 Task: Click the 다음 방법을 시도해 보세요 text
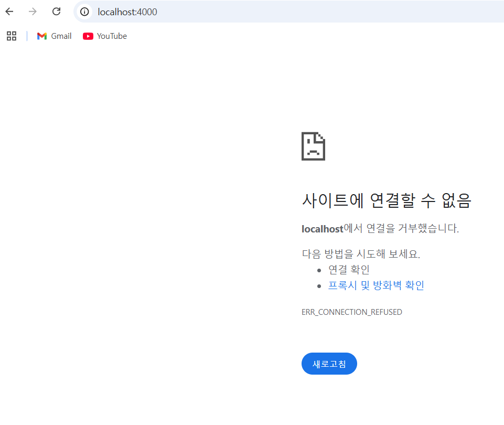(361, 254)
